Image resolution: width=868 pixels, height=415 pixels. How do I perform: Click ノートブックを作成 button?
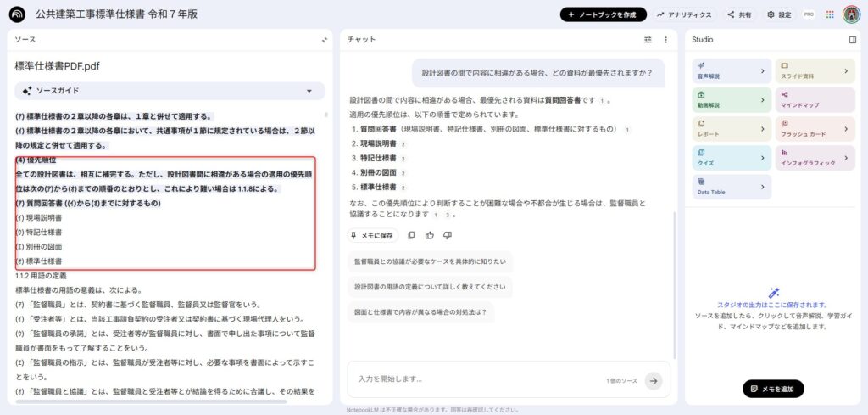click(603, 14)
